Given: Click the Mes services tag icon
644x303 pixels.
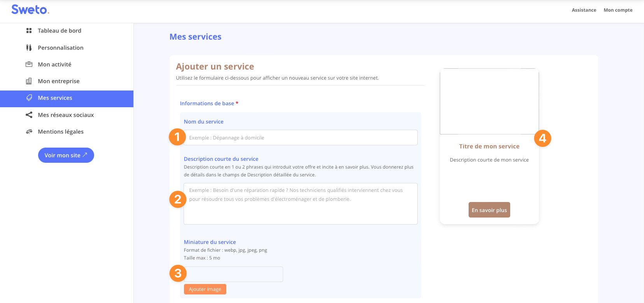Looking at the screenshot, I should (29, 98).
